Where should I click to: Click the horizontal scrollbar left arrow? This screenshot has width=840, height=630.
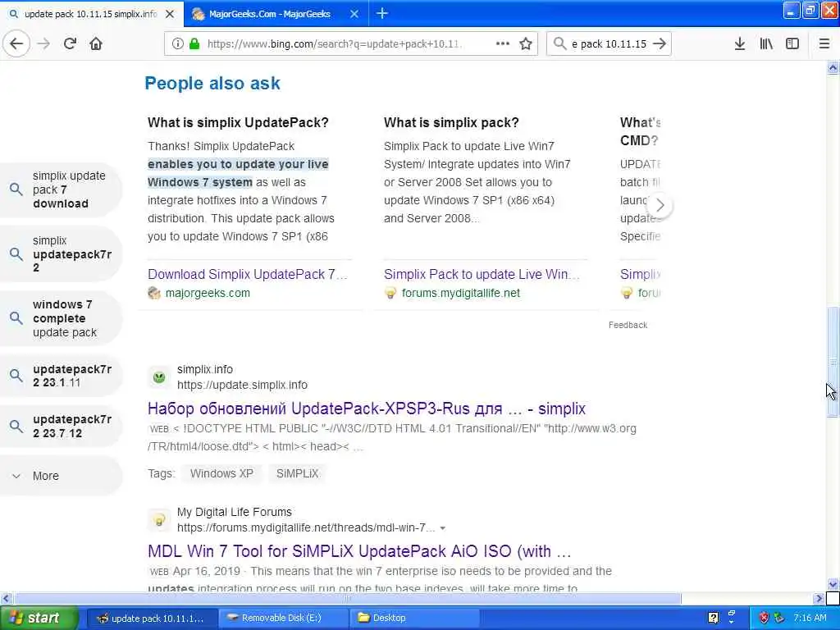[6, 598]
